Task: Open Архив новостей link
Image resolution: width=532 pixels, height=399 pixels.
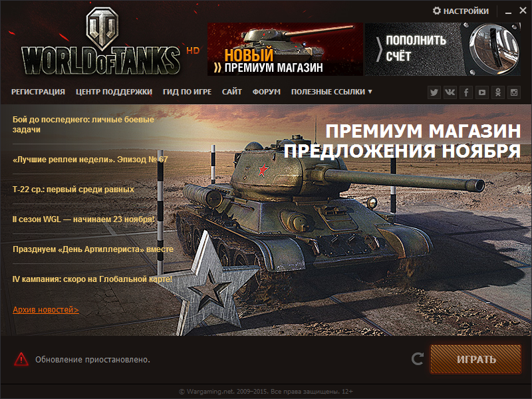Action: pos(46,310)
